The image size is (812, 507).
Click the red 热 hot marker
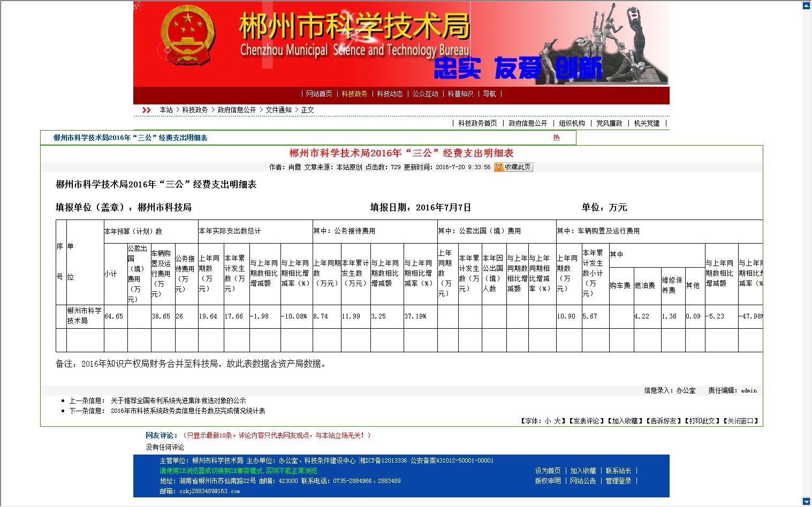(556, 138)
